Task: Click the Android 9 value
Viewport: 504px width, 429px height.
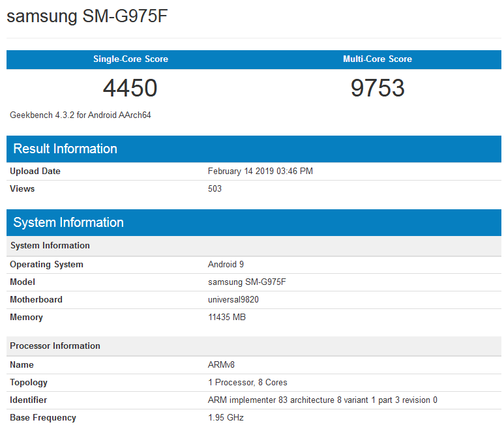Action: point(226,265)
